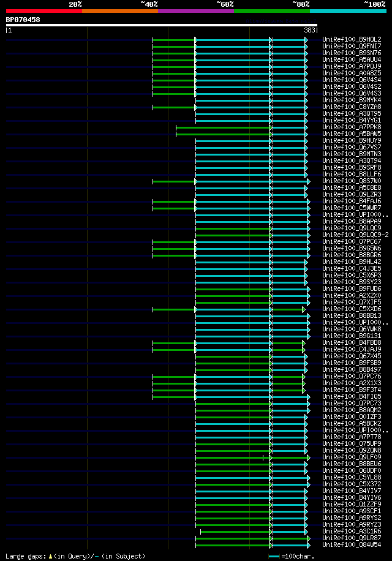
Task: Click the UniRef100_B9G5N6 entry
Action: (x=352, y=248)
